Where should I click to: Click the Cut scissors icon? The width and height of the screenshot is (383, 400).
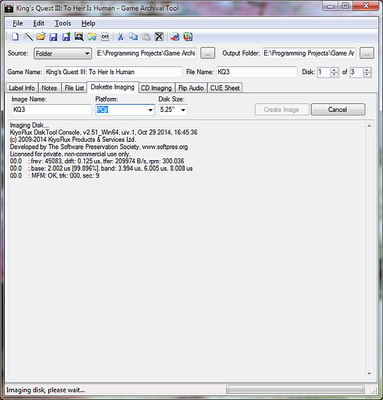(121, 37)
